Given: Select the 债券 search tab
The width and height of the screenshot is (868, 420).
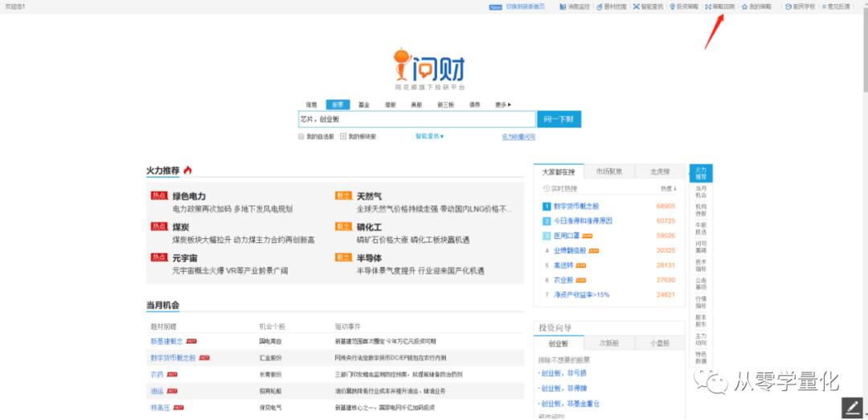Looking at the screenshot, I should [474, 104].
